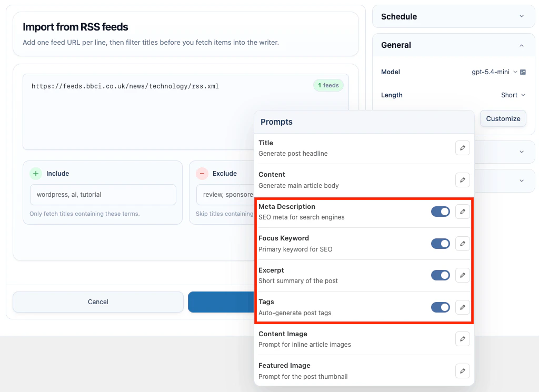Open the Length dropdown set to Short
539x392 pixels.
click(513, 95)
